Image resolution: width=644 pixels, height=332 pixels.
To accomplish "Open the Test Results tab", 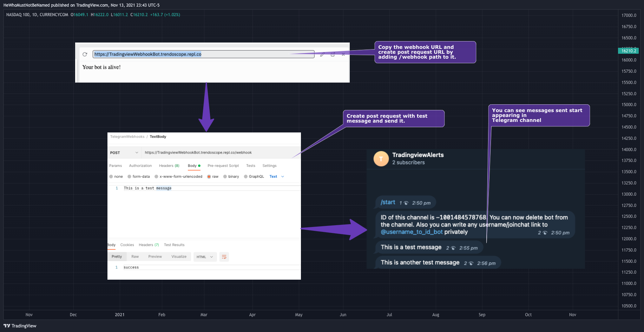I will pyautogui.click(x=174, y=245).
